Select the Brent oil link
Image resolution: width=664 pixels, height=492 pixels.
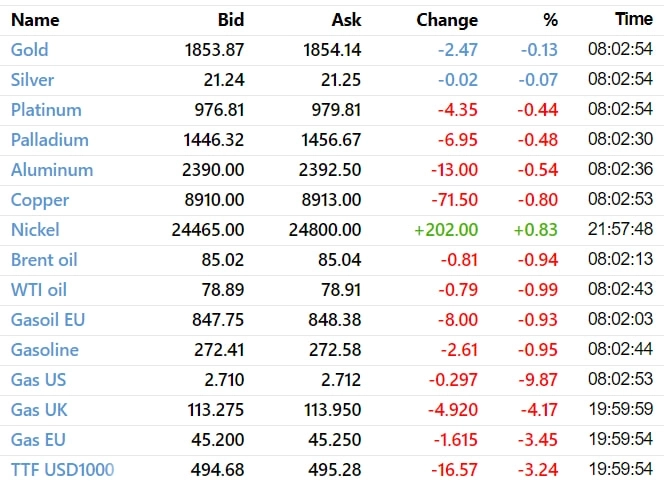(x=44, y=260)
